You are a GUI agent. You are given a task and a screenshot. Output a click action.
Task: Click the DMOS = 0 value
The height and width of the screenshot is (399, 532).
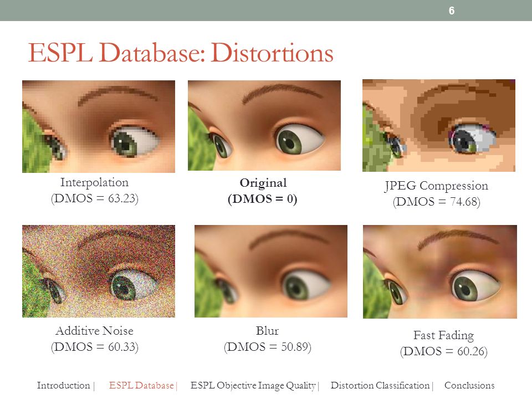coord(263,199)
